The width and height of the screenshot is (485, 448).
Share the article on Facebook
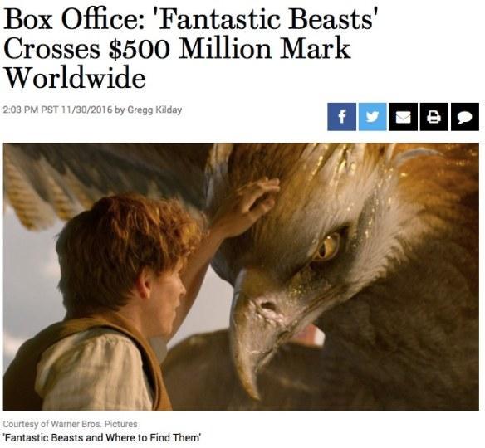pyautogui.click(x=342, y=117)
